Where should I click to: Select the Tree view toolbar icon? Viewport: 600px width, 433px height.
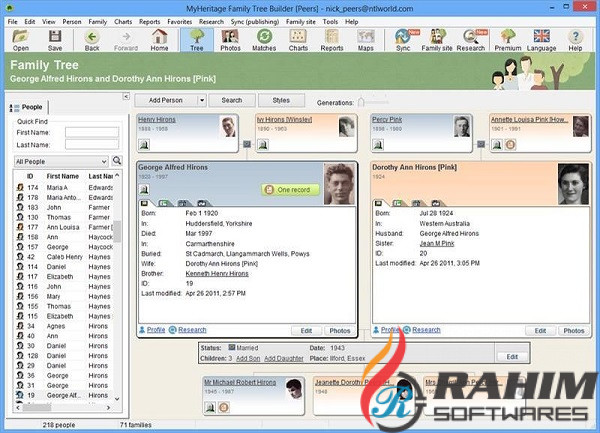tap(197, 40)
